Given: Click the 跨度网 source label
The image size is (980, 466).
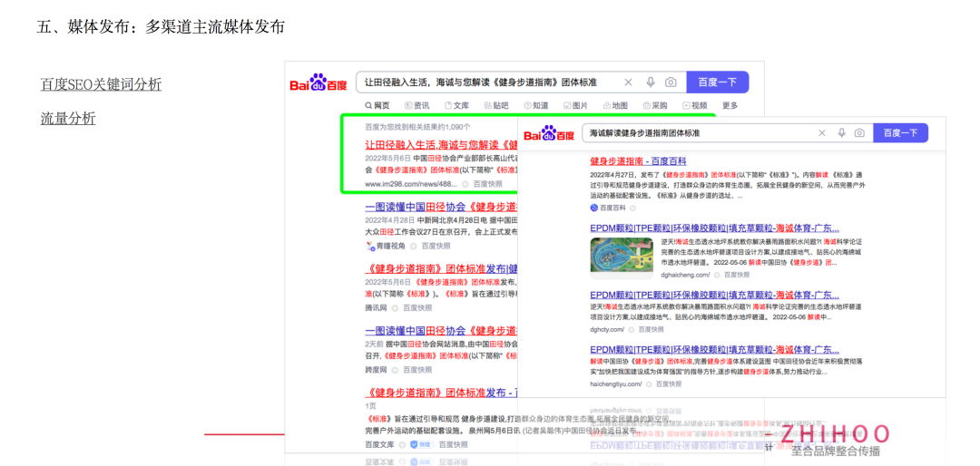Looking at the screenshot, I should (377, 370).
